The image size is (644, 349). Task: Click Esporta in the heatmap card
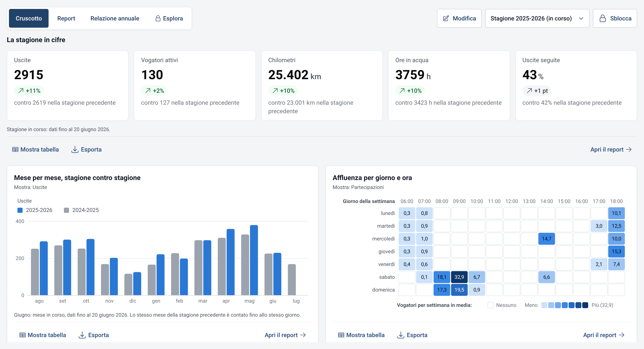click(412, 335)
